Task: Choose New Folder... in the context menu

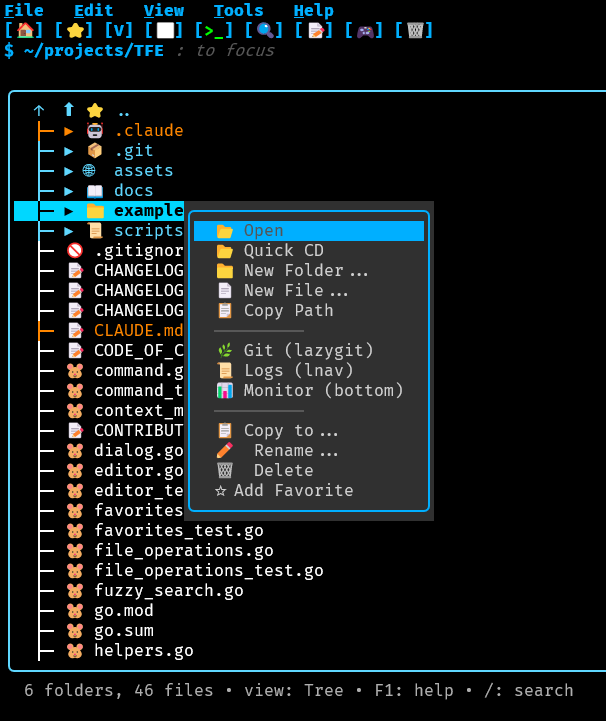Action: 309,271
